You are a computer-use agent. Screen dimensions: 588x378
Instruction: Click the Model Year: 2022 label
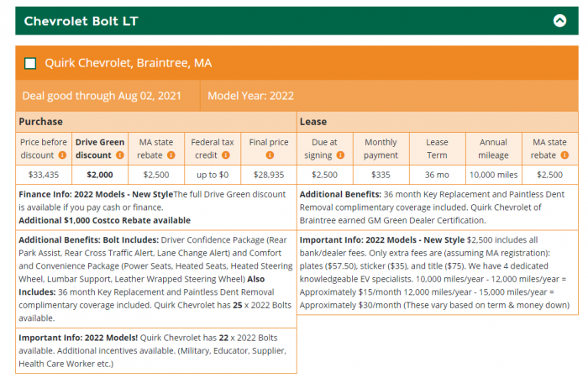click(x=252, y=96)
